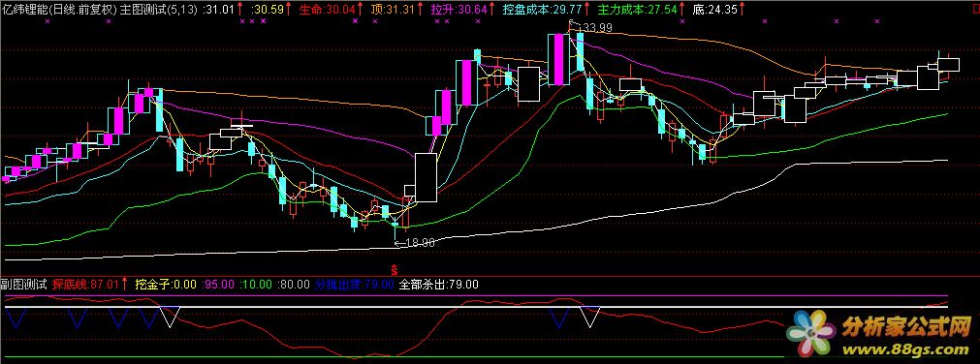Click the yellow :30.59 indicator value

coord(268,10)
